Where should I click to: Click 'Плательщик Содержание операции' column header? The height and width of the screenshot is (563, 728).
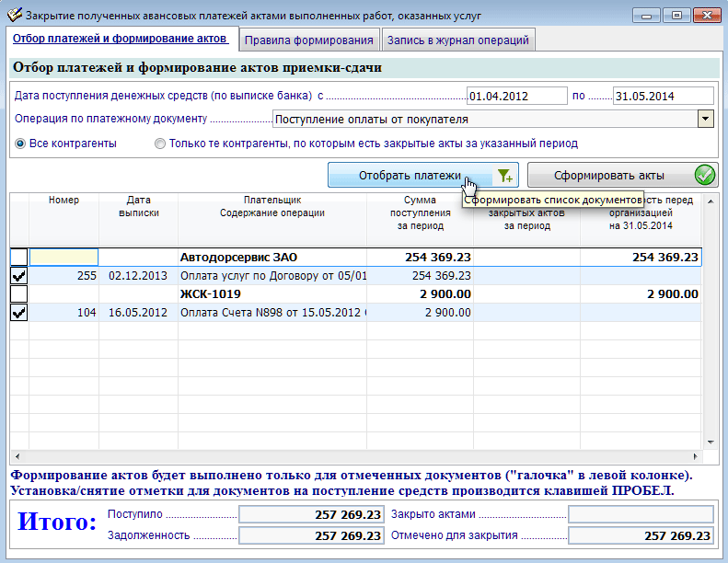coord(272,219)
